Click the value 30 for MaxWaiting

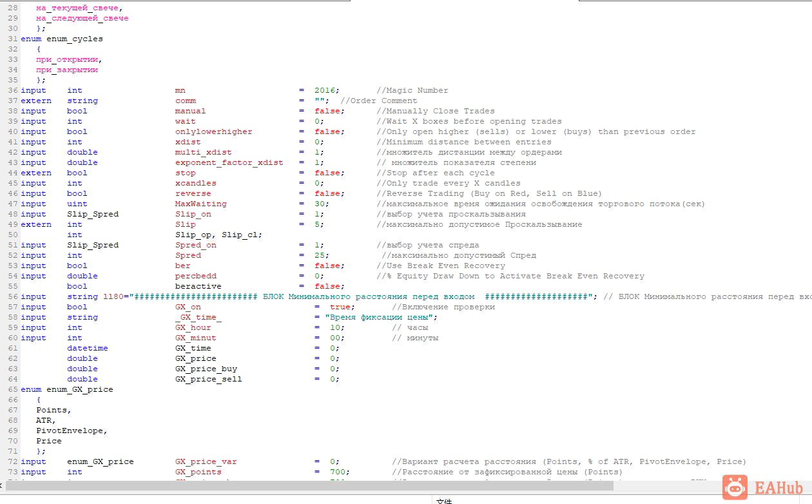point(320,204)
